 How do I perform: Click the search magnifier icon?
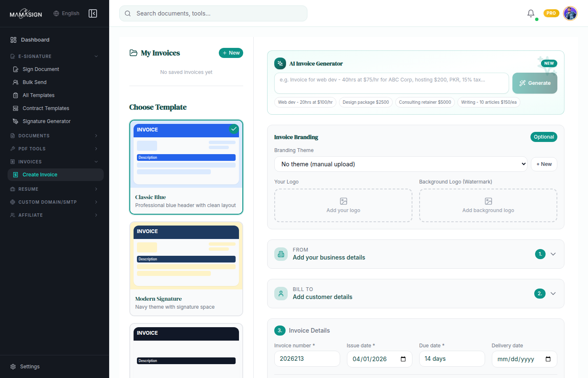(x=128, y=13)
